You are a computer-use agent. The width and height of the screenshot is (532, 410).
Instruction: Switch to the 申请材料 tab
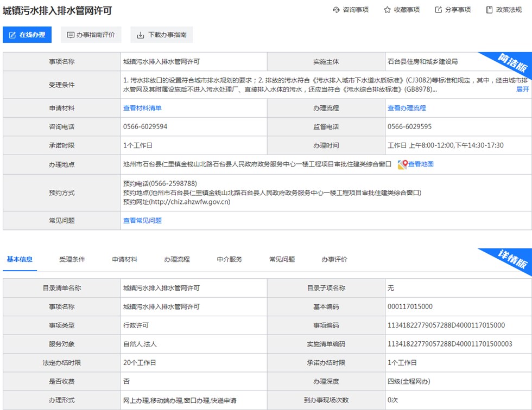point(124,259)
